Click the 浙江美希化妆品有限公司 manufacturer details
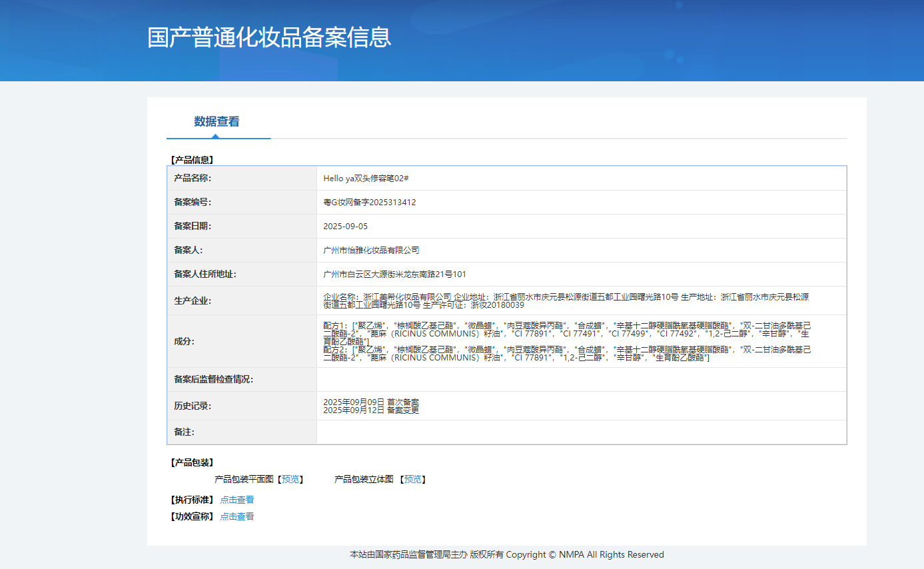Screen dimensions: 924x569 (x=566, y=300)
